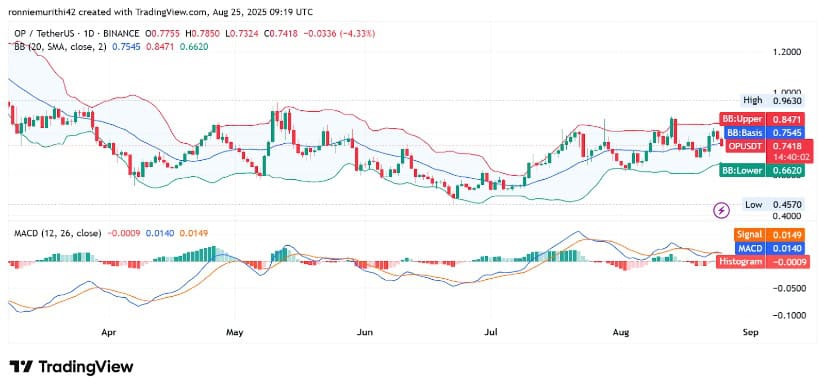This screenshot has width=825, height=390.
Task: Select the Aug date axis label
Action: click(x=621, y=333)
